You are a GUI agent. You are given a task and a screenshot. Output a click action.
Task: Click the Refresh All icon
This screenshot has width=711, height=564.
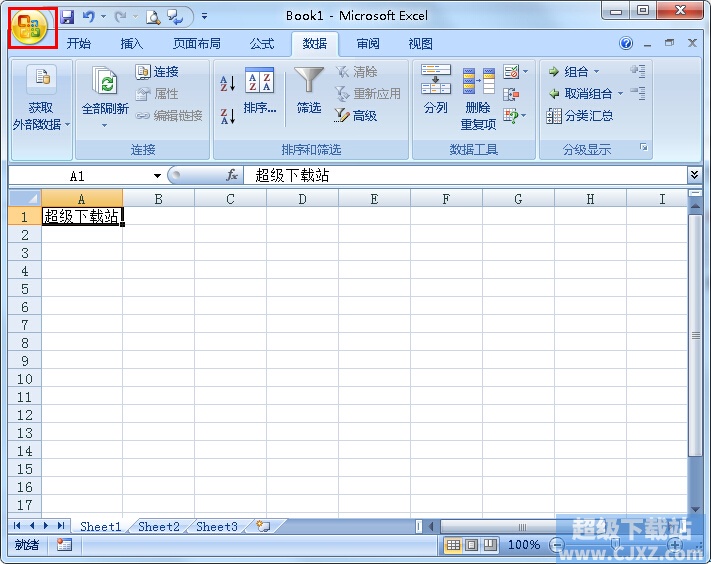(x=105, y=81)
